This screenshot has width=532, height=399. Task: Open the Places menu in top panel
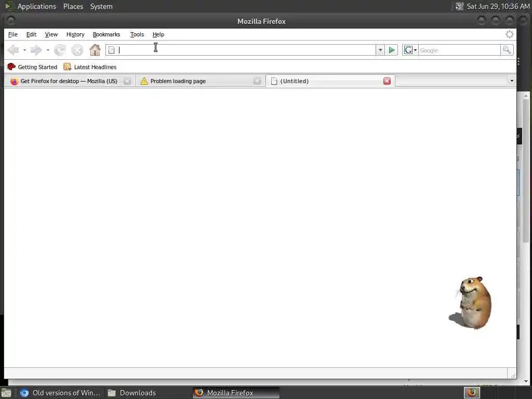[73, 6]
